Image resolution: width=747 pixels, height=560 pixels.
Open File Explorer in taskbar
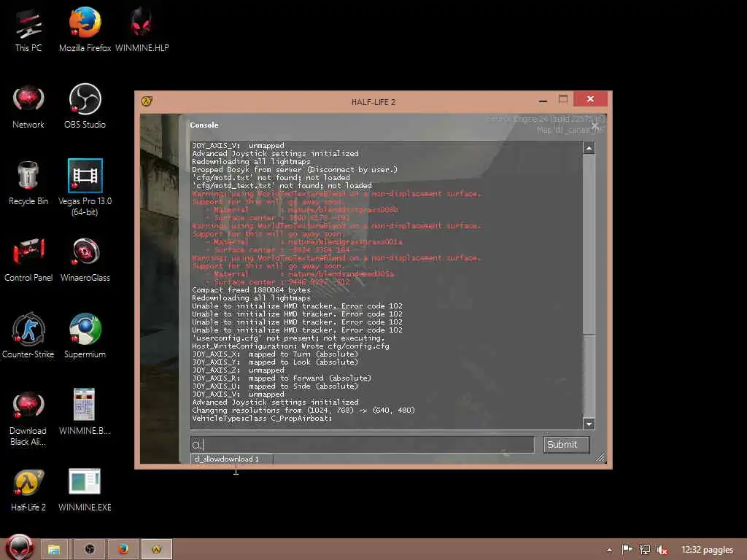54,549
